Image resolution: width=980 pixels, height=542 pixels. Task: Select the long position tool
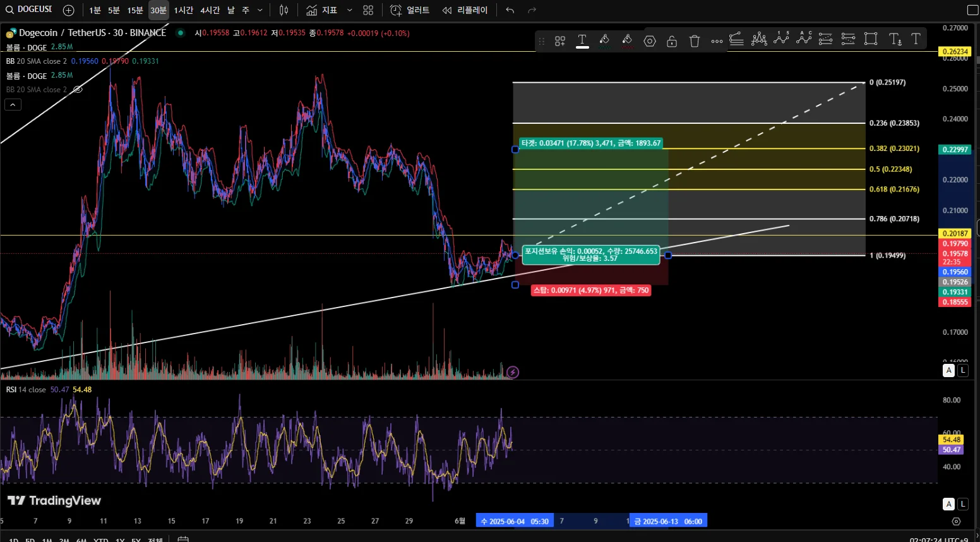(x=825, y=39)
